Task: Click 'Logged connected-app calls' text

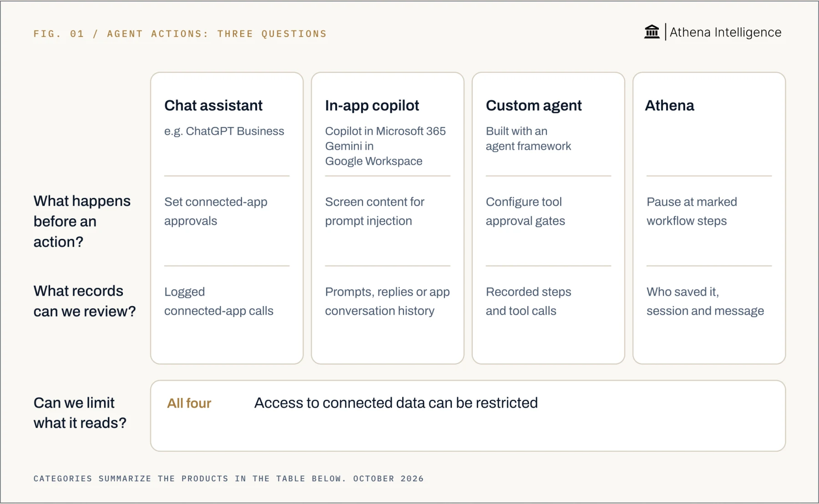Action: coord(219,302)
